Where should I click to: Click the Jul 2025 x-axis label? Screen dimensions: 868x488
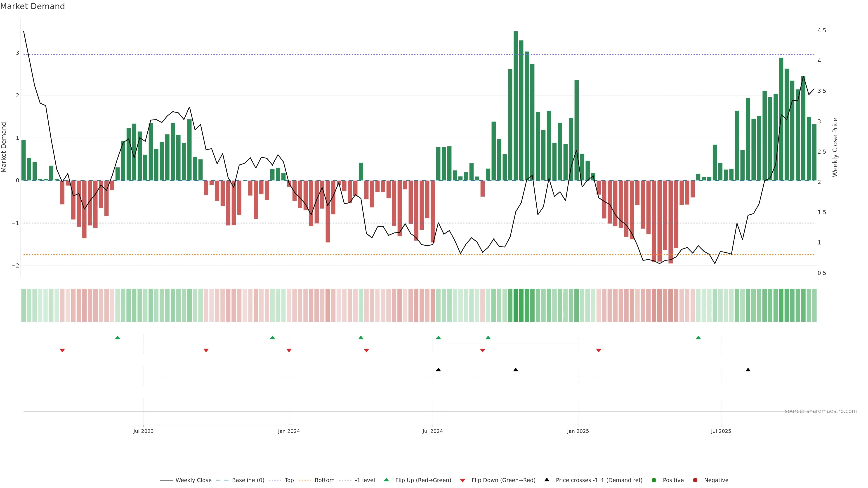[x=721, y=431]
